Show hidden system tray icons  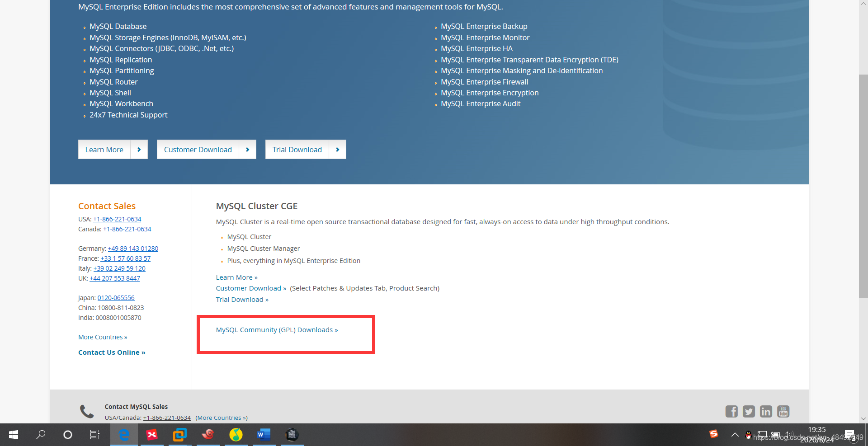(x=735, y=435)
